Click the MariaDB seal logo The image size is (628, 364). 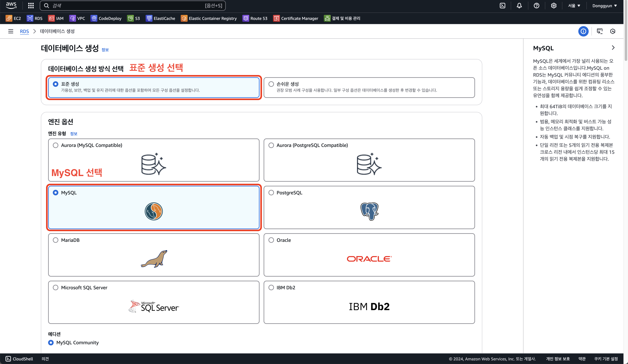tap(154, 259)
